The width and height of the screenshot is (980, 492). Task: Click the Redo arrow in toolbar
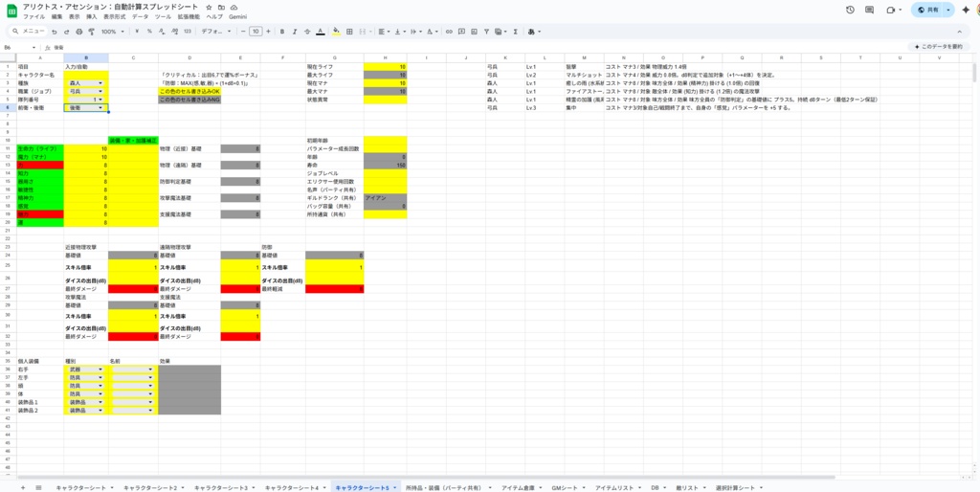67,32
